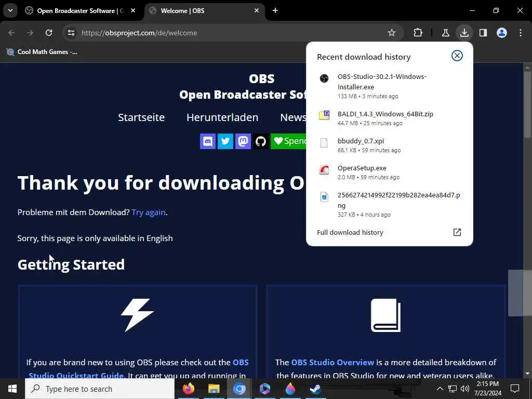Open the OBS Mastodon icon
This screenshot has height=399, width=532.
[243, 141]
